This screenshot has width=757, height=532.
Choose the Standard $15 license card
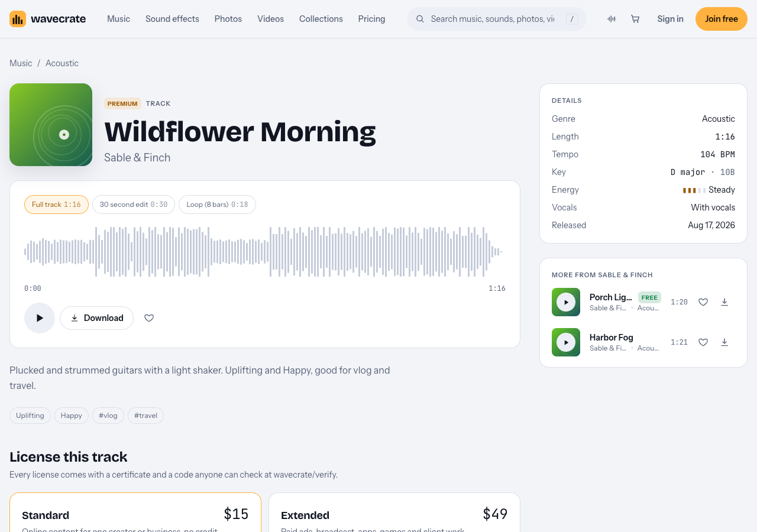[135, 512]
